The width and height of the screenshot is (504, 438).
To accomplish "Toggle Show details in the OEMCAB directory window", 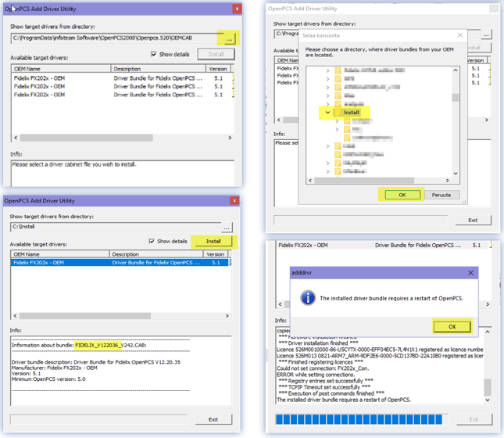I will pyautogui.click(x=154, y=54).
